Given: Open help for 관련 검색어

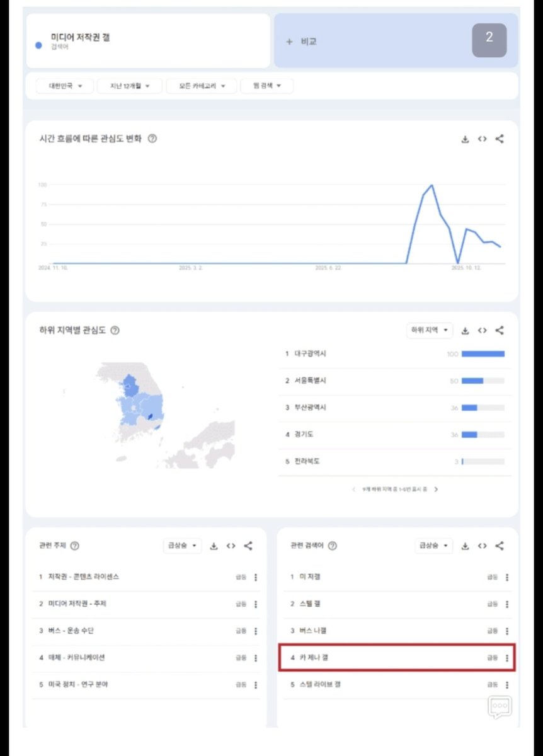Looking at the screenshot, I should click(x=332, y=546).
